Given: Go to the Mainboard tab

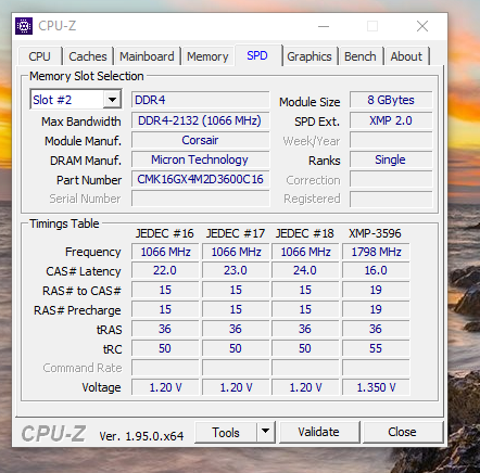Looking at the screenshot, I should click(x=147, y=56).
